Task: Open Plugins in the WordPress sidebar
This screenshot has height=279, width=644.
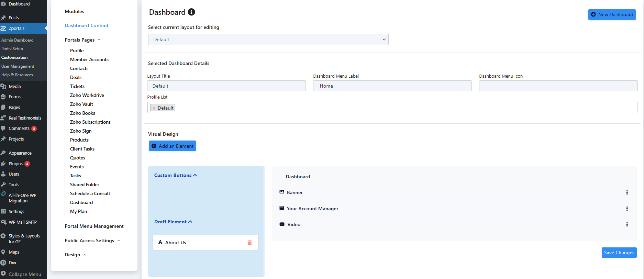Action: [x=16, y=164]
